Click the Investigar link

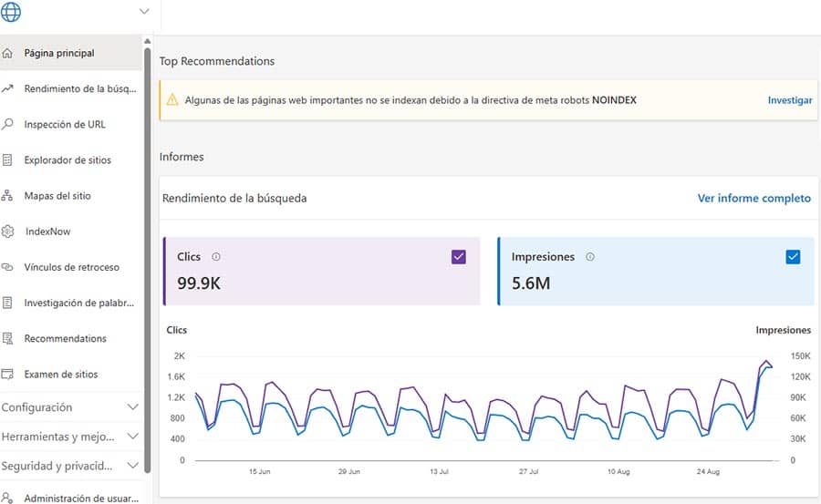coord(790,100)
